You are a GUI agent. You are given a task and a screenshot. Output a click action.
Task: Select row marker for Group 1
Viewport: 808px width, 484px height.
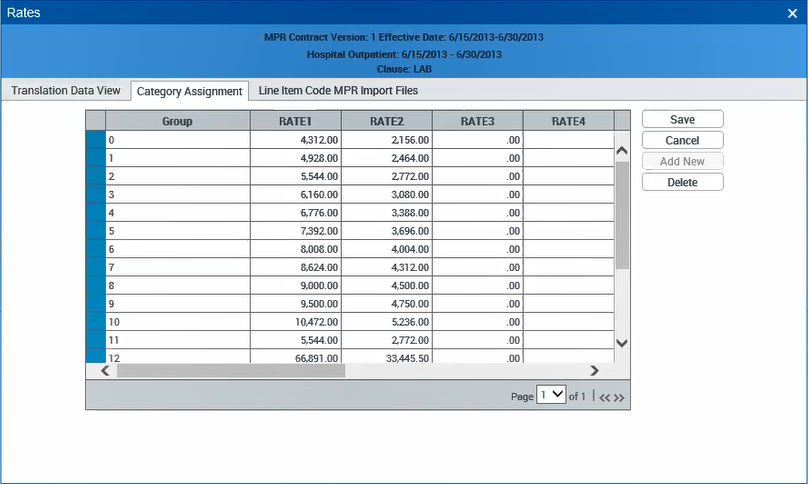[x=95, y=158]
